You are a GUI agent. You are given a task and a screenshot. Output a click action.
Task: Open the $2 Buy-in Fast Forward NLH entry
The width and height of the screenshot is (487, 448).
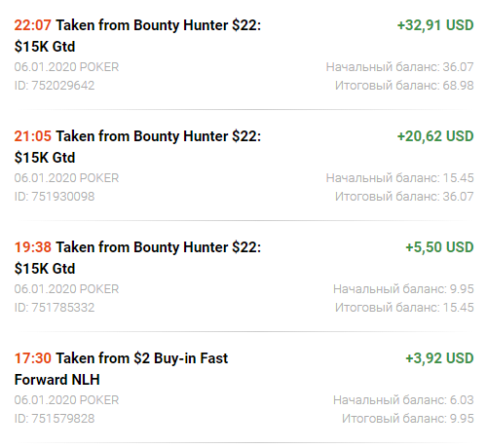[243, 389]
